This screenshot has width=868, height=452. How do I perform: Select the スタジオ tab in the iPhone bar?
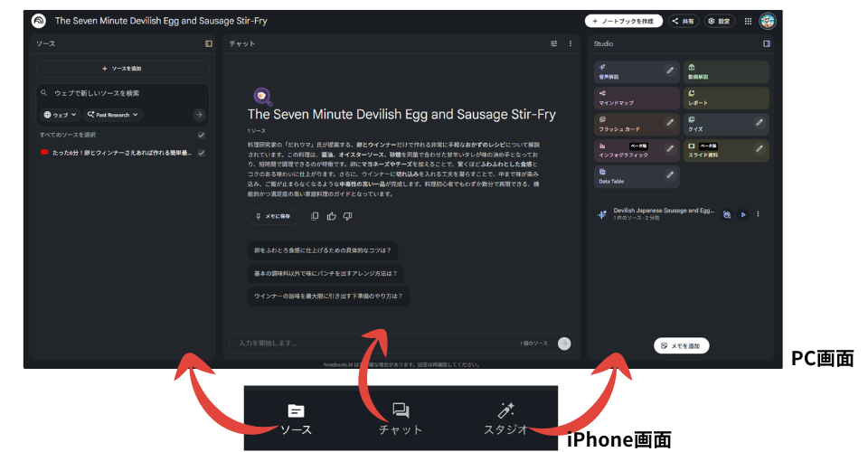(x=505, y=419)
